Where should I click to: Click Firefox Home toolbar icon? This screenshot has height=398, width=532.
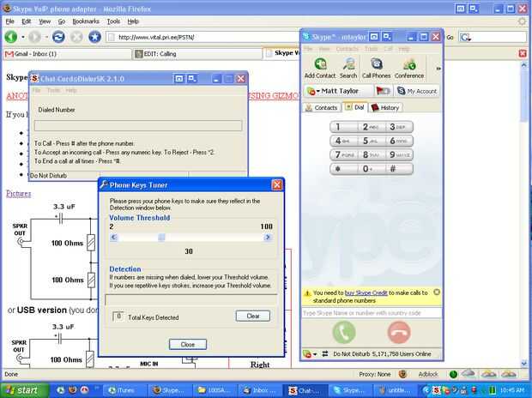[94, 37]
